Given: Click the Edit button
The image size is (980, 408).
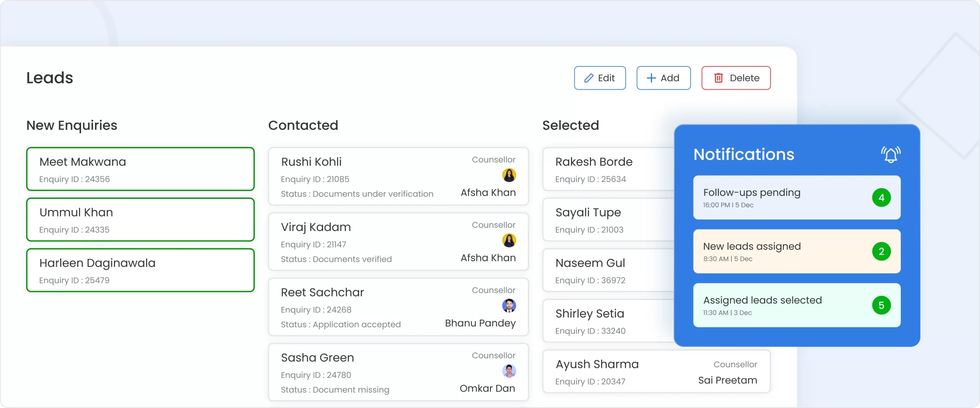Looking at the screenshot, I should click(x=600, y=78).
